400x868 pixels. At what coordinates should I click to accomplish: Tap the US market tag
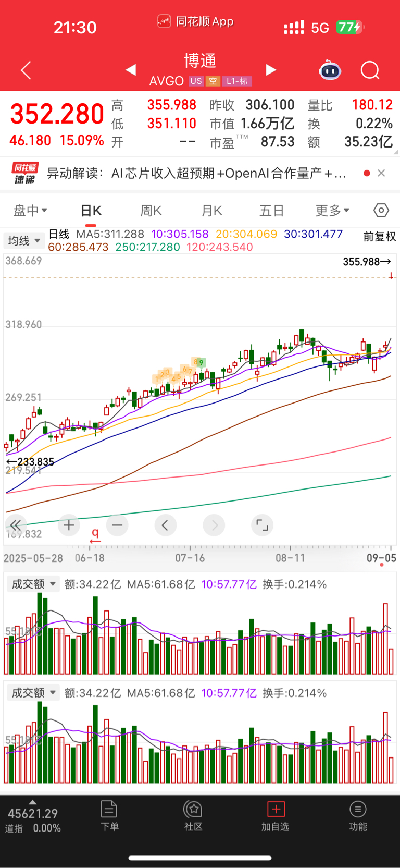click(196, 81)
